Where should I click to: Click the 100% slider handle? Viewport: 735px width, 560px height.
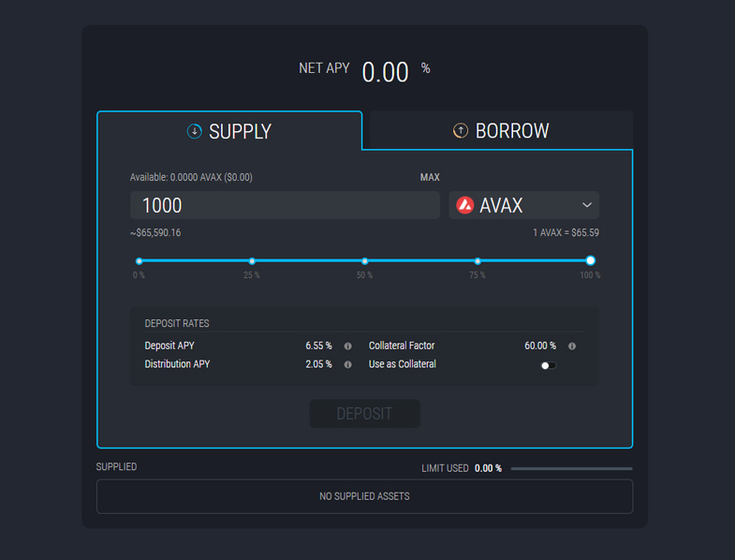pyautogui.click(x=590, y=261)
